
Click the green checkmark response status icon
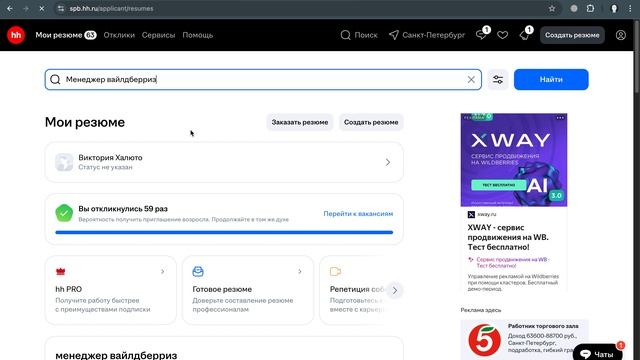[x=64, y=213]
